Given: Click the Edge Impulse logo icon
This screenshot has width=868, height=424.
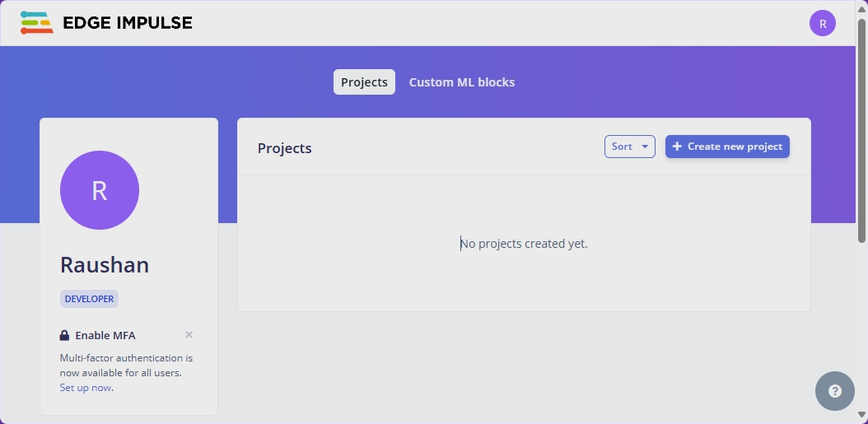Looking at the screenshot, I should click(36, 23).
